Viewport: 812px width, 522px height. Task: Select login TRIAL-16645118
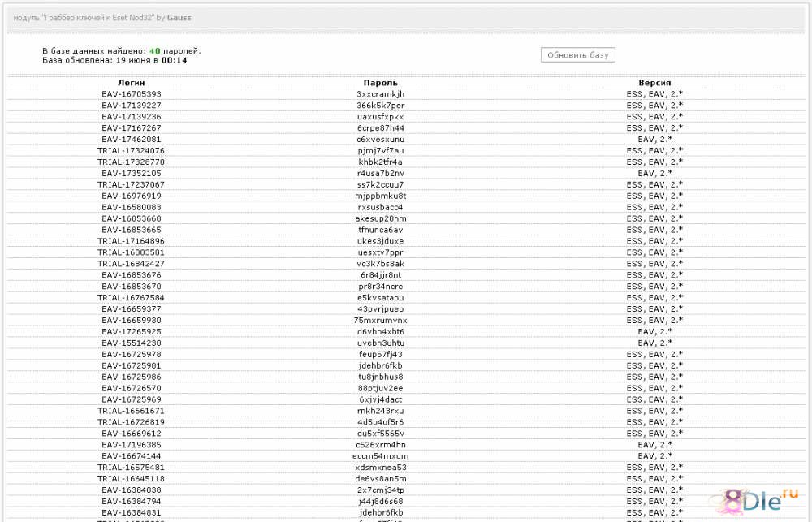coord(131,479)
